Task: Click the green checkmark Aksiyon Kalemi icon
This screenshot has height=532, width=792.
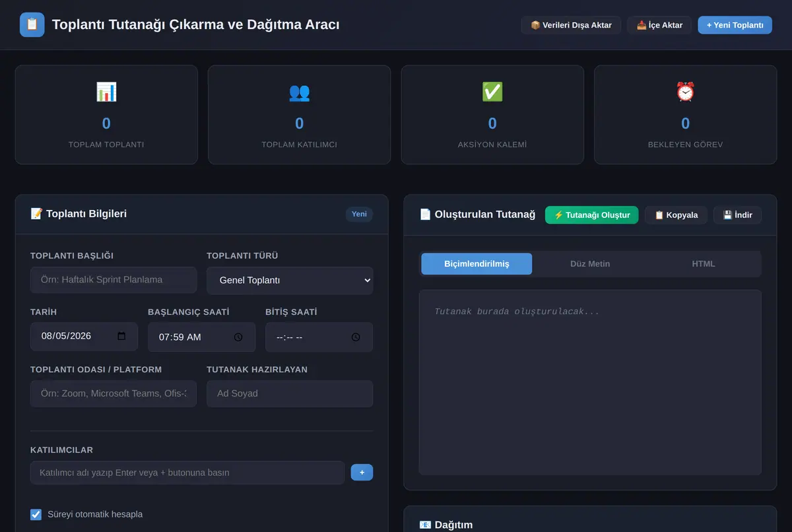Action: point(492,92)
